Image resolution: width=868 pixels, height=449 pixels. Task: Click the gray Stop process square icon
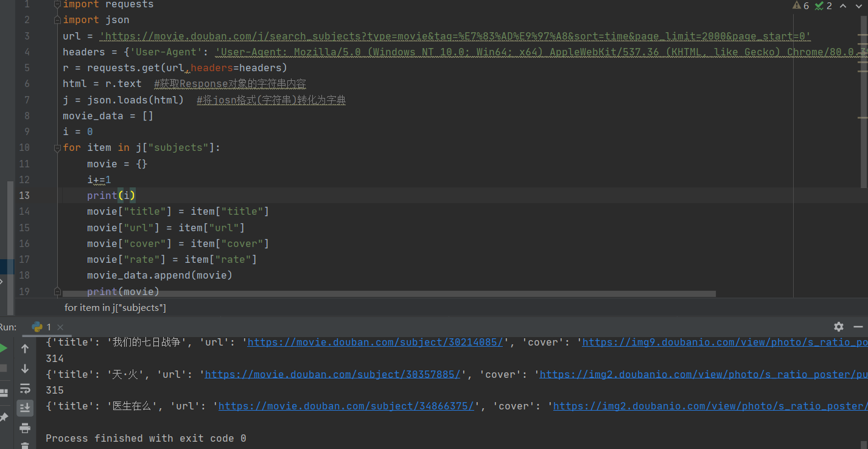click(x=3, y=368)
